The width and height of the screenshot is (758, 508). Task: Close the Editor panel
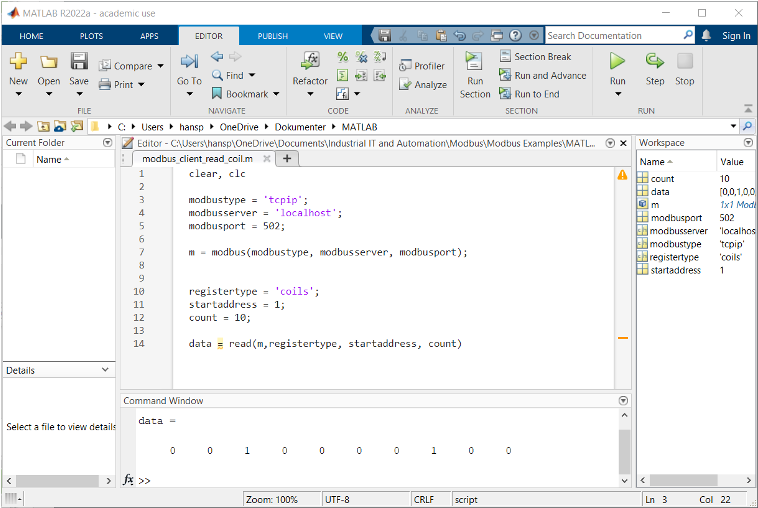click(623, 143)
